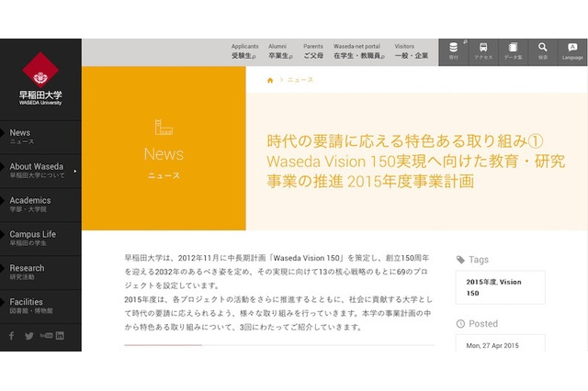Open the YouTube icon in the sidebar
Screen dimensions: 588x391
pos(47,335)
